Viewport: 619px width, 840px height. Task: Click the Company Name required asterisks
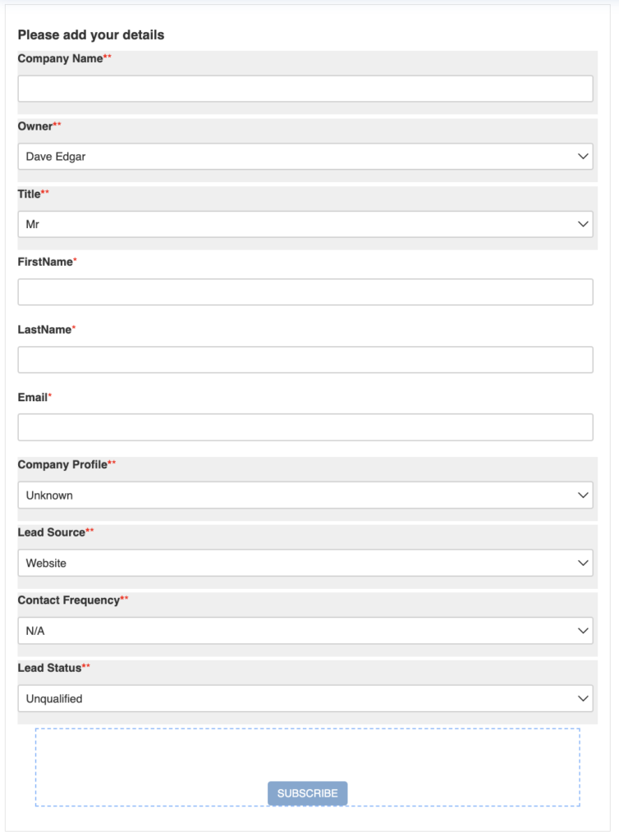106,58
